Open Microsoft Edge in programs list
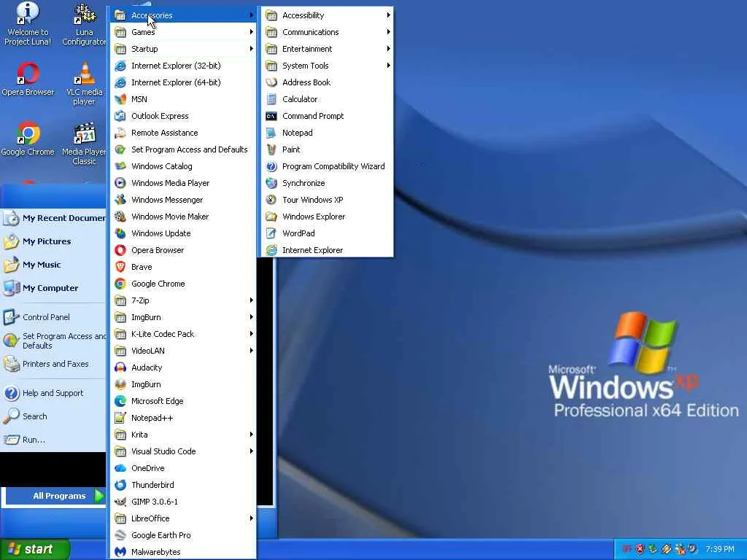 [x=183, y=401]
